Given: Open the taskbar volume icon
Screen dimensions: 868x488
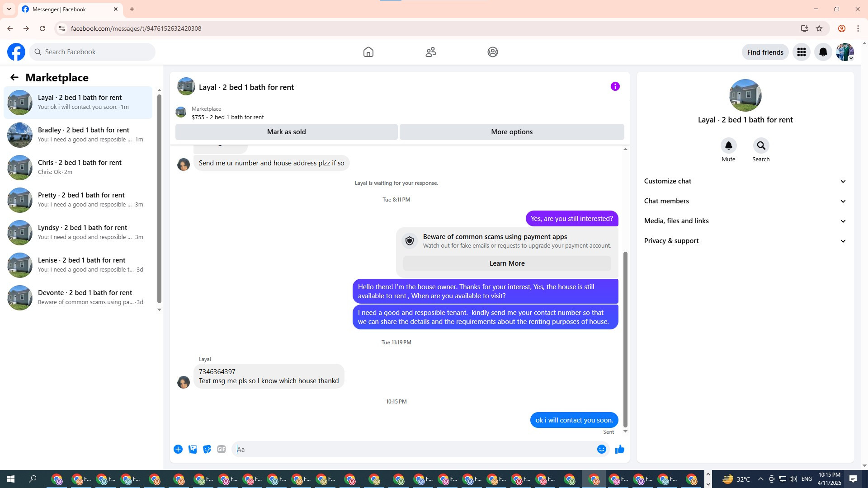Looking at the screenshot, I should (793, 479).
